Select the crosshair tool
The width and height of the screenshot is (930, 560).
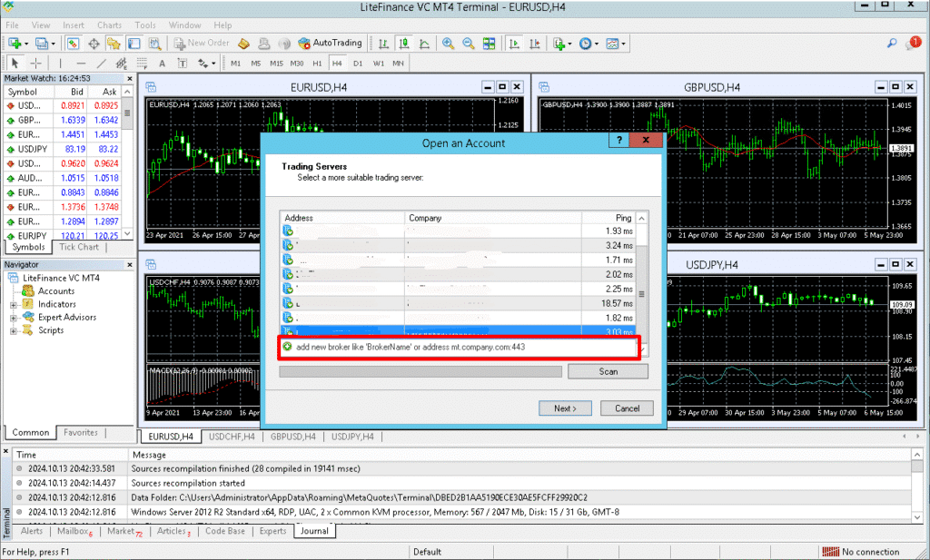click(35, 63)
